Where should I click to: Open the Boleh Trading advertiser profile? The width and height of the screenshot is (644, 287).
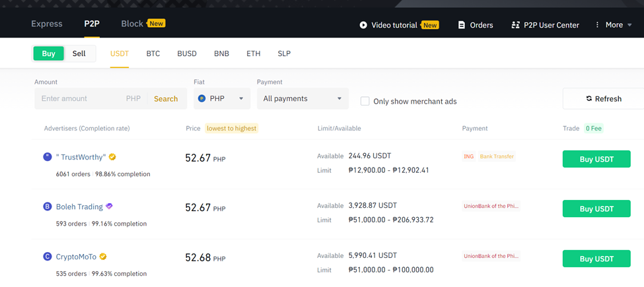click(x=79, y=207)
